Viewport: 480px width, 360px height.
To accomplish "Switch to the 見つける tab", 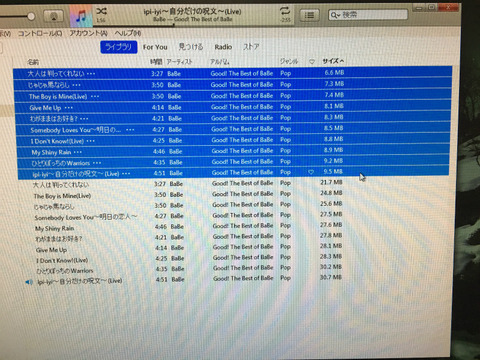I will [x=191, y=47].
